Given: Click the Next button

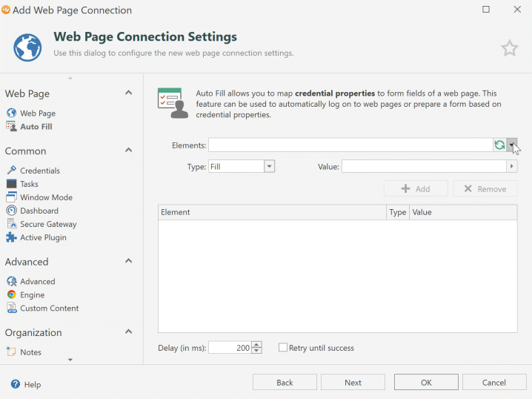Looking at the screenshot, I should pos(353,383).
